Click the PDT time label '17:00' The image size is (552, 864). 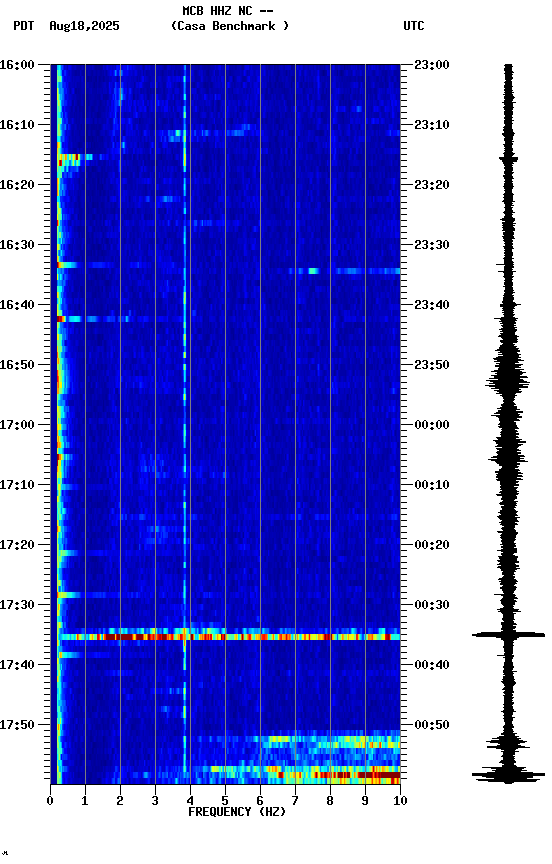[x=17, y=425]
